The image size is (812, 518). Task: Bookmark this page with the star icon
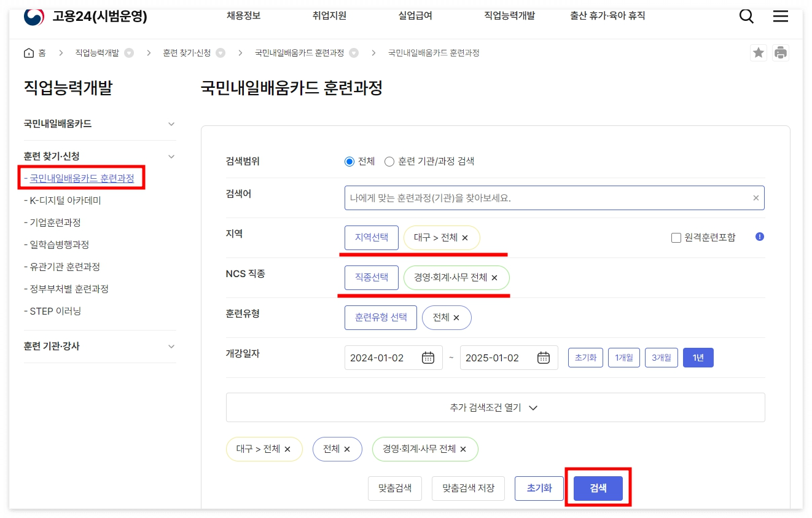pos(758,53)
